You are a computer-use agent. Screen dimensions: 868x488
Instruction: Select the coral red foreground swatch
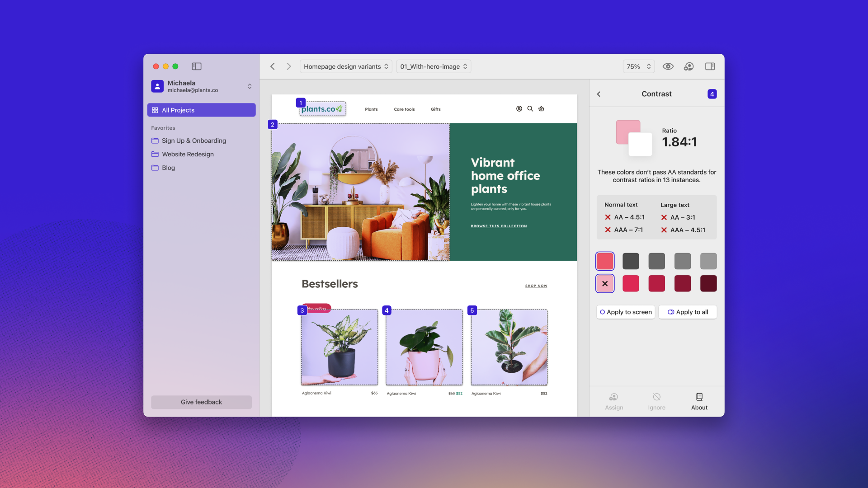click(x=605, y=261)
